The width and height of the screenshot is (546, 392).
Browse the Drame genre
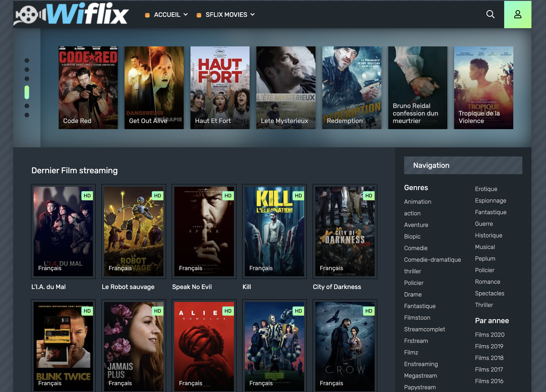click(x=413, y=294)
